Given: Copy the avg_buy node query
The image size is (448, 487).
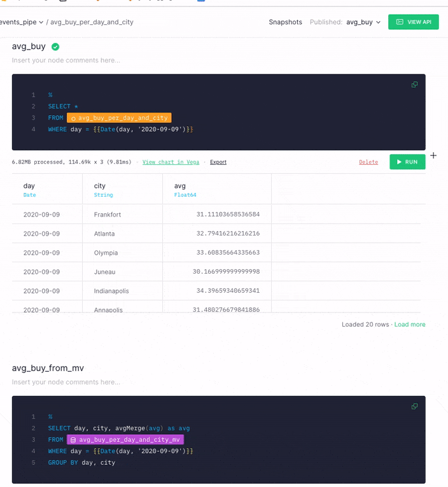Looking at the screenshot, I should click(x=414, y=85).
